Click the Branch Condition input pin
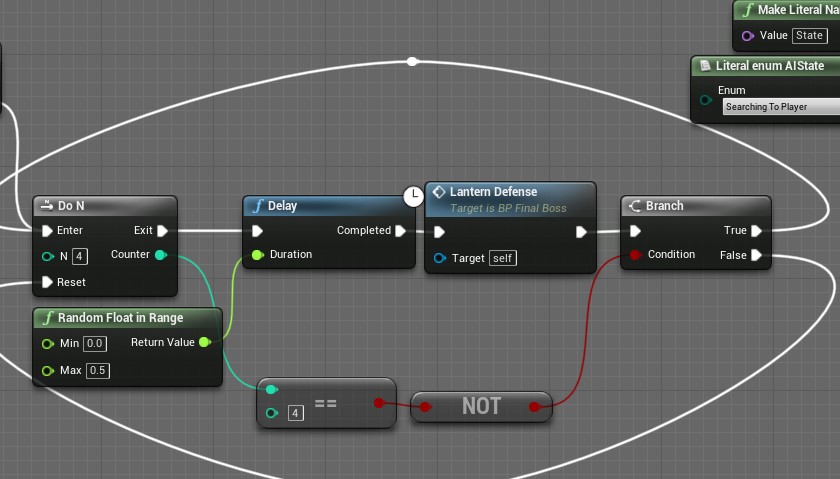840x479 pixels. point(635,255)
